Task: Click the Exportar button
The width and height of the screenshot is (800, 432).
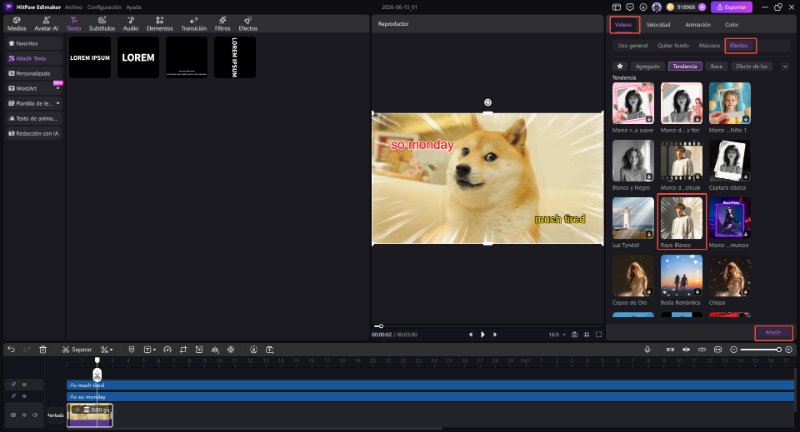Action: click(x=732, y=7)
